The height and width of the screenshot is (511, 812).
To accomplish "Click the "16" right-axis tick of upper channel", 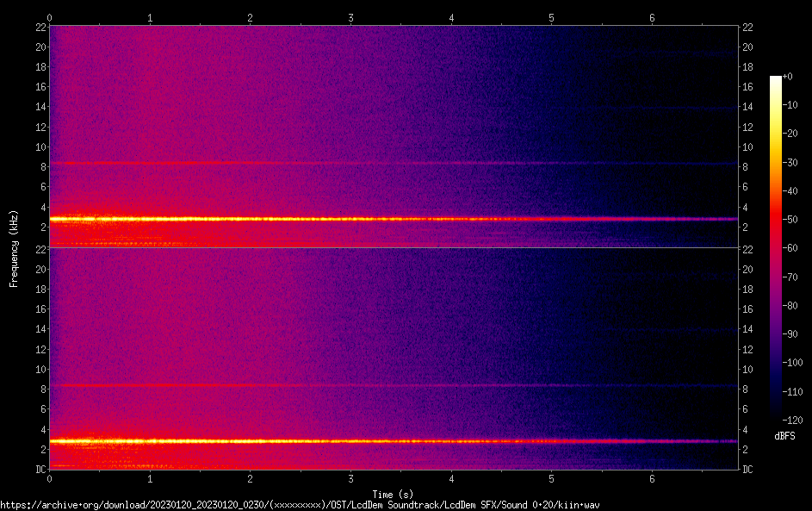I will 748,87.
